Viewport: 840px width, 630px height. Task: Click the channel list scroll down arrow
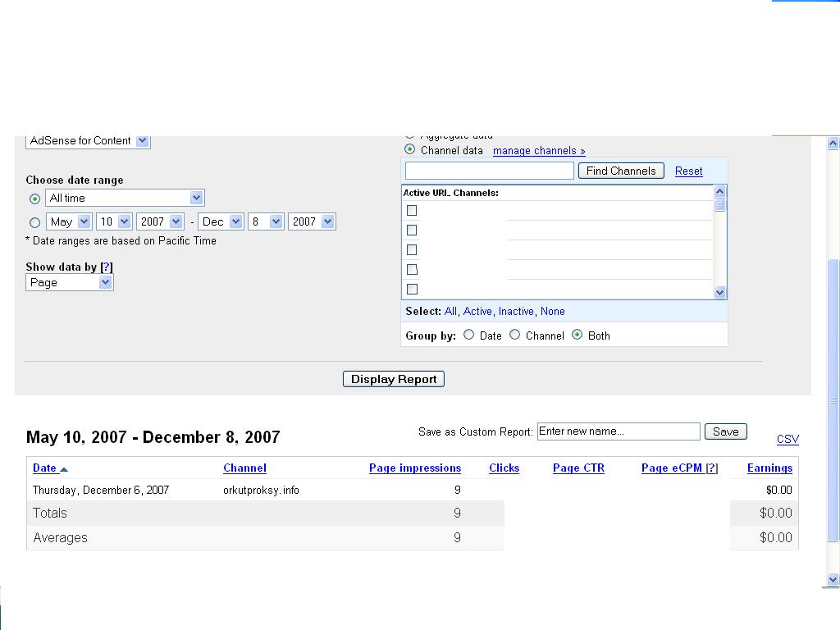(x=720, y=293)
